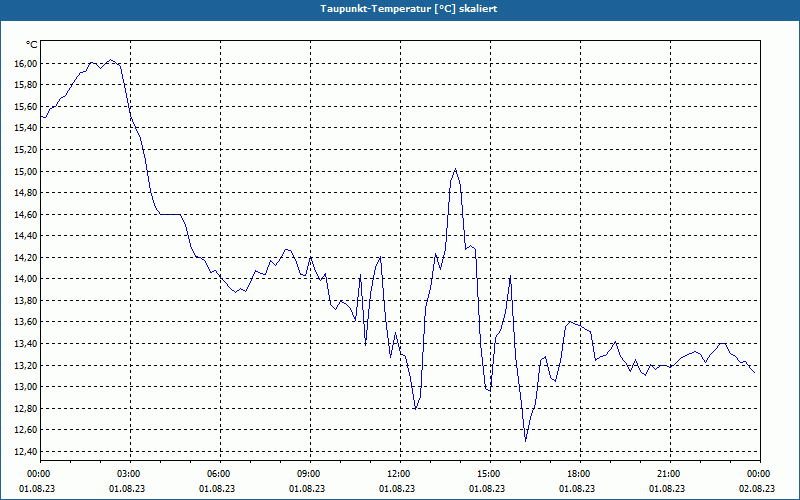Click the '06:00' time label
800x500 pixels.
(220, 474)
